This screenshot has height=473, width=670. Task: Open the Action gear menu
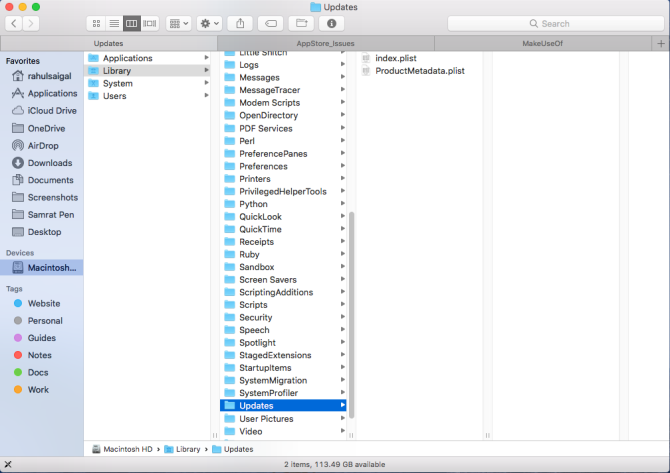coord(209,24)
